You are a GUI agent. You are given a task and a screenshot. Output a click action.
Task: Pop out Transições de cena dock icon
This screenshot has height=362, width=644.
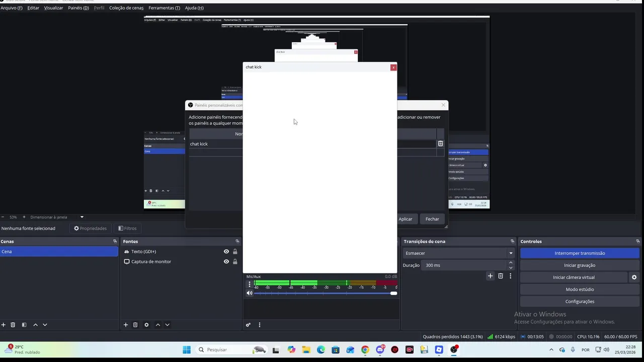512,241
